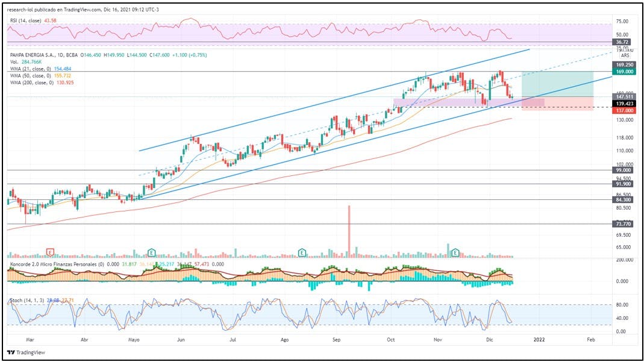Click the Feb label on time axis
The height and width of the screenshot is (362, 644).
[590, 340]
